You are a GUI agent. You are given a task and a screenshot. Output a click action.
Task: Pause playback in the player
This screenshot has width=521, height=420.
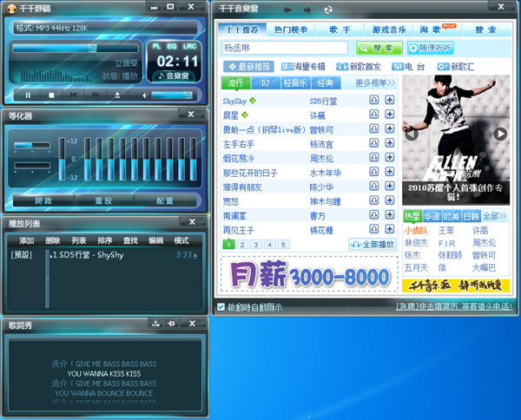(28, 95)
